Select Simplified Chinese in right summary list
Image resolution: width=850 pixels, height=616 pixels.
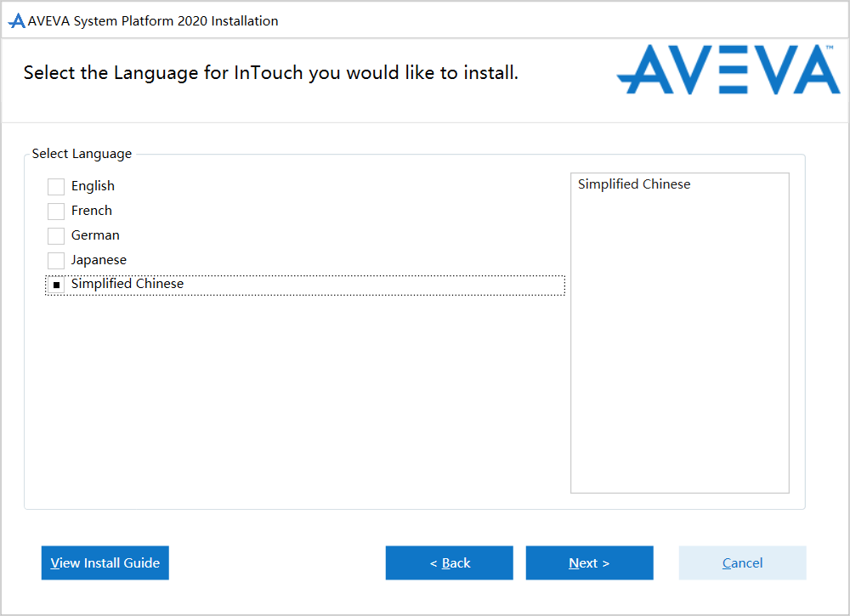tap(634, 184)
